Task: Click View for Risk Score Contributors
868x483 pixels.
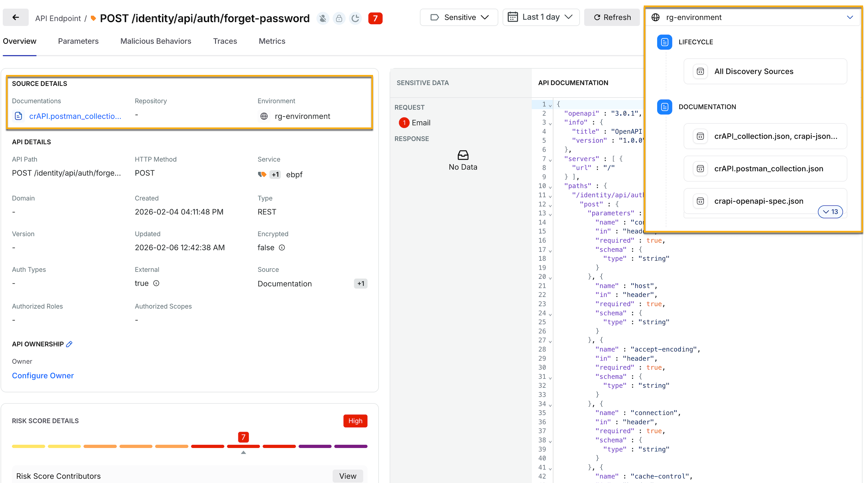Action: [348, 476]
